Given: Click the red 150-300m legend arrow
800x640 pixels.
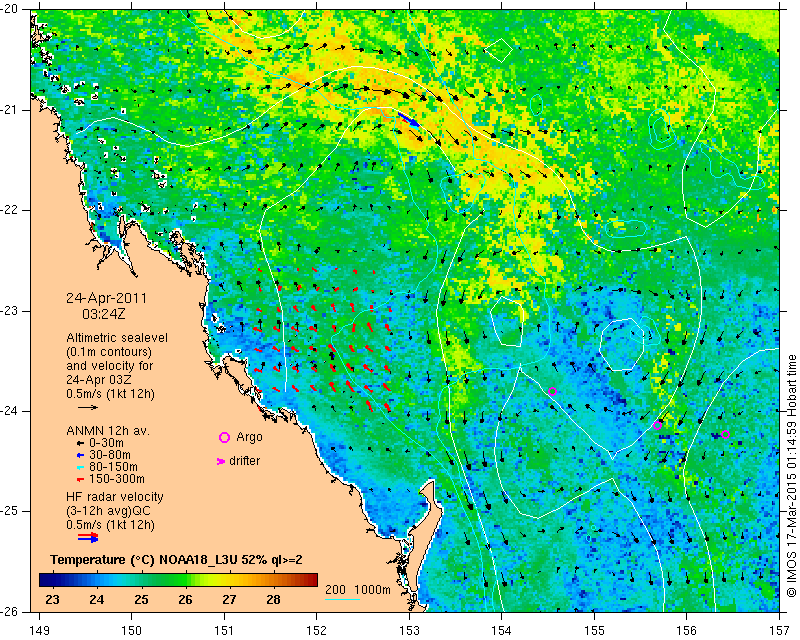Looking at the screenshot, I should (x=80, y=480).
